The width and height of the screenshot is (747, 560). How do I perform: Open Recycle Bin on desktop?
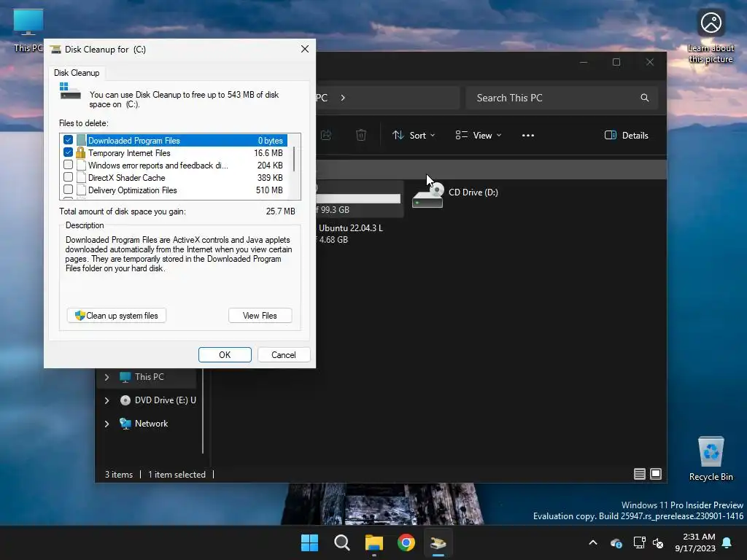[711, 458]
